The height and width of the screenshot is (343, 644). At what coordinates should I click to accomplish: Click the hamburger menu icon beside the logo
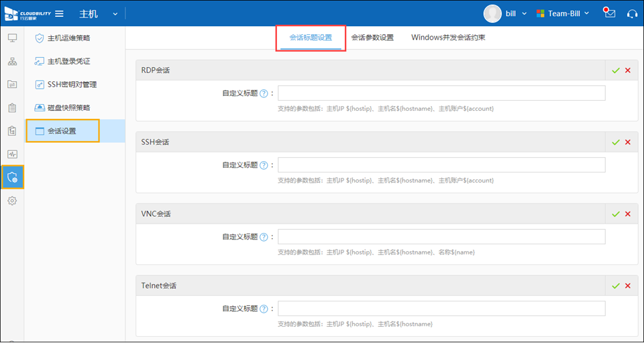59,13
